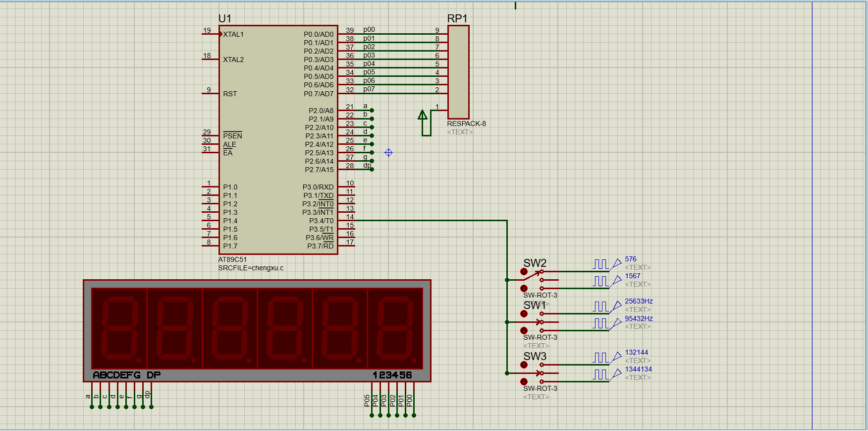This screenshot has width=868, height=431.
Task: Click the XTAL2 pin label
Action: 233,60
